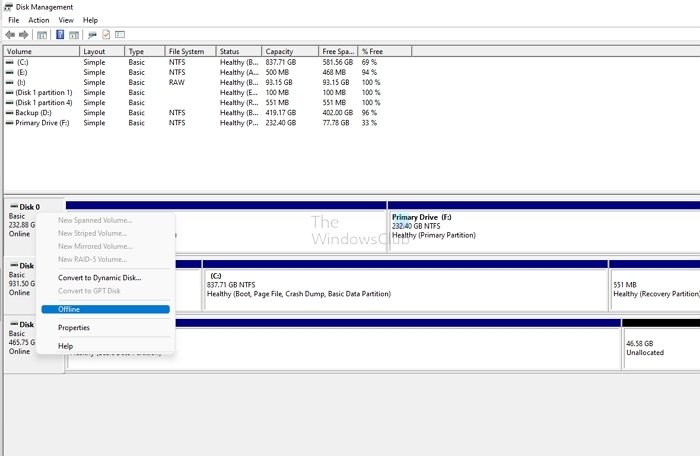Select the (I:) volume name in list
The image size is (700, 456).
pyautogui.click(x=21, y=83)
